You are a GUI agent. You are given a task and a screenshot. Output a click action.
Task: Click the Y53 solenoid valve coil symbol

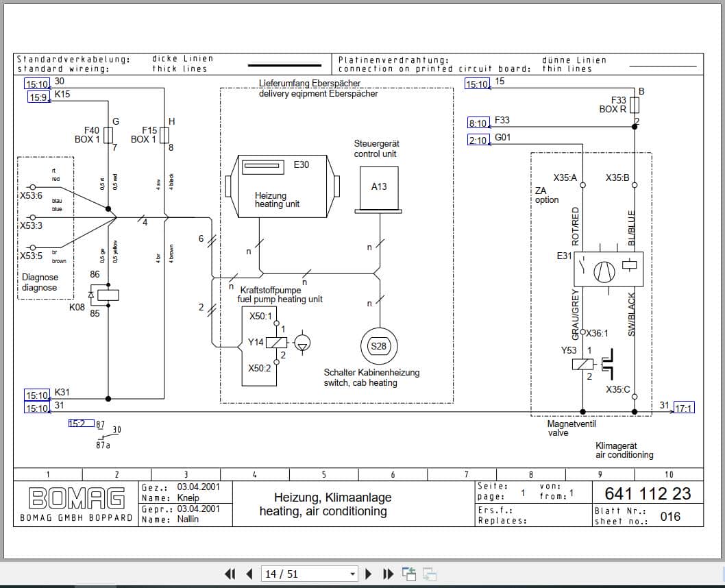(x=582, y=364)
